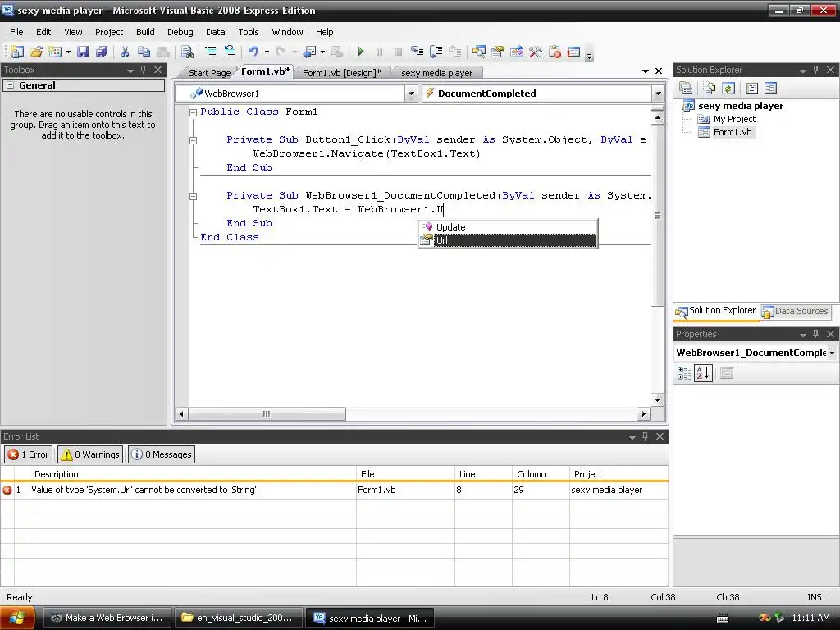Select My Project in Solution Explorer

tap(734, 119)
